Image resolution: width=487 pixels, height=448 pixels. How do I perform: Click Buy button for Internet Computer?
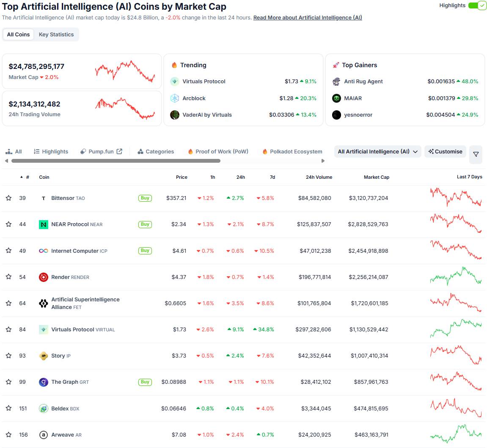pyautogui.click(x=145, y=250)
